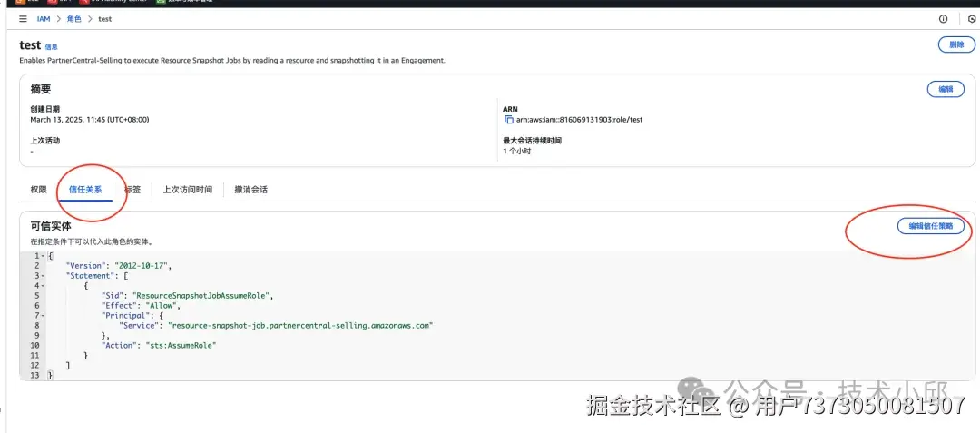Click line number 8 in the code gutter
Screen dimensions: 980x433
tap(37, 326)
